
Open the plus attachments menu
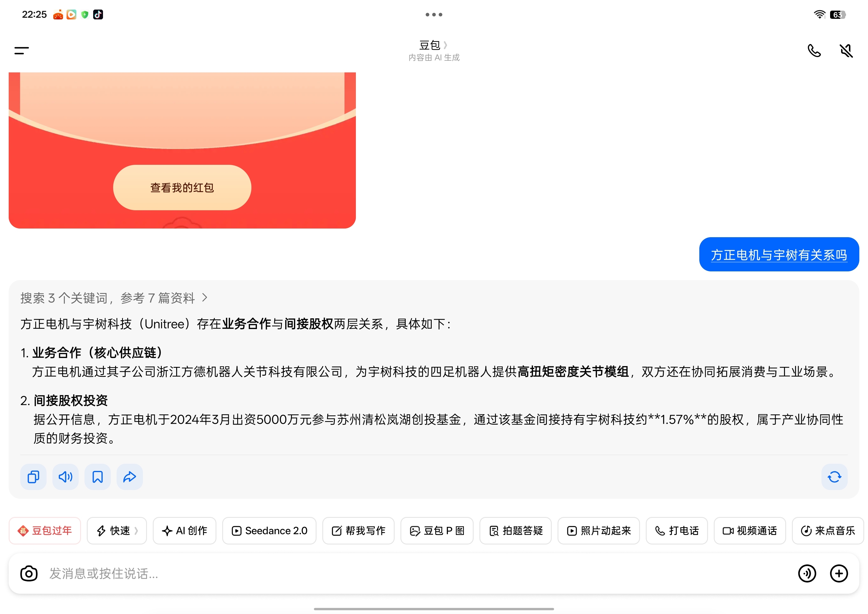(x=838, y=573)
